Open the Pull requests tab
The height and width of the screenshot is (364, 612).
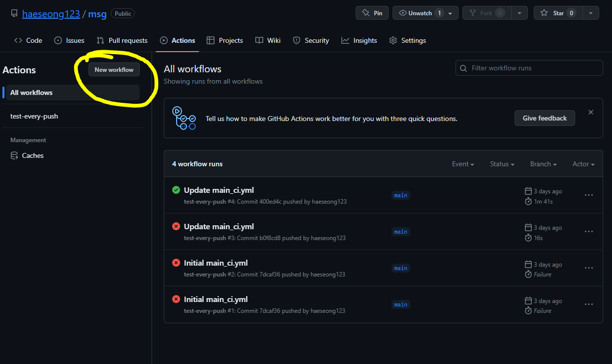coord(122,40)
